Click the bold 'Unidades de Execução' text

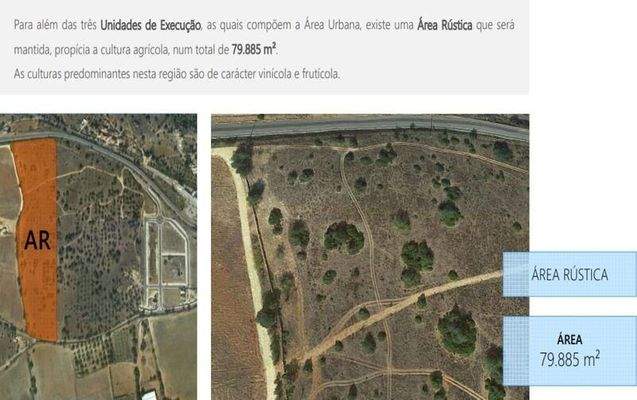150,25
